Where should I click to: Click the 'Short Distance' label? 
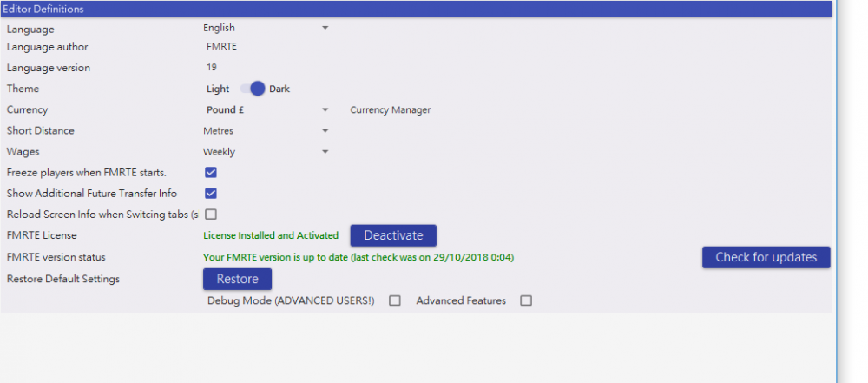tap(41, 131)
